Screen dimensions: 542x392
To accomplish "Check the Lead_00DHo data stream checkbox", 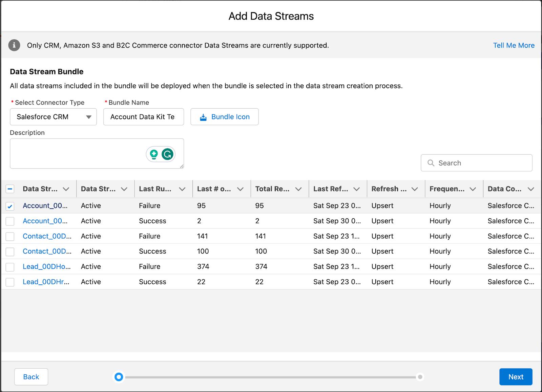I will coord(10,266).
